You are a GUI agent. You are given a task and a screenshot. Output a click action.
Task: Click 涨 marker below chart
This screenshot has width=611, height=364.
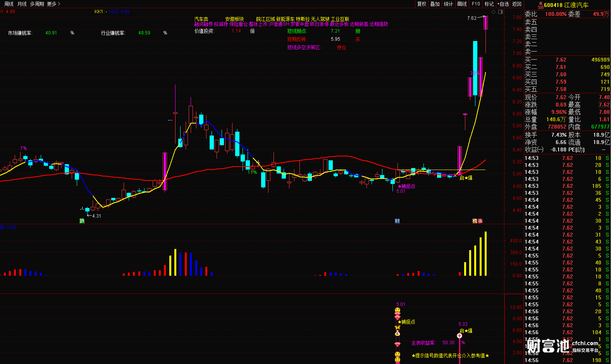tap(480, 221)
